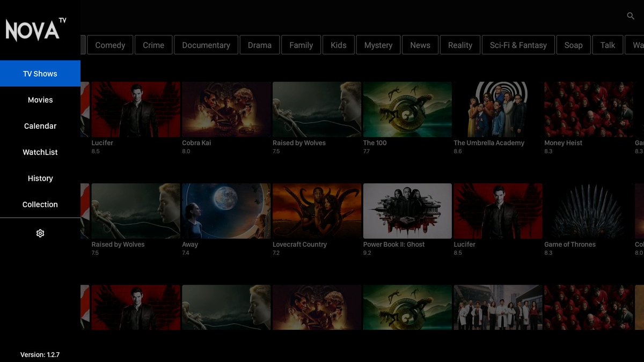Select the Comedy genre filter

(109, 45)
